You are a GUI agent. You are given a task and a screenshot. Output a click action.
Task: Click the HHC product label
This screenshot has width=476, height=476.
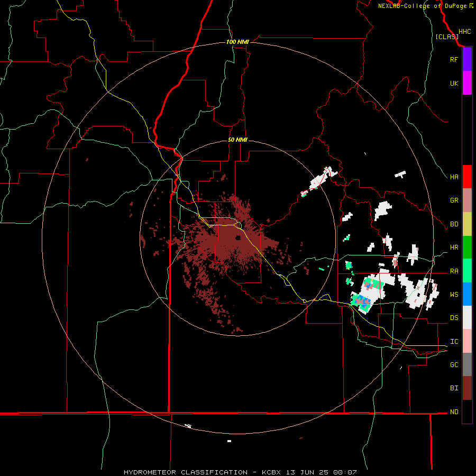coord(464,32)
